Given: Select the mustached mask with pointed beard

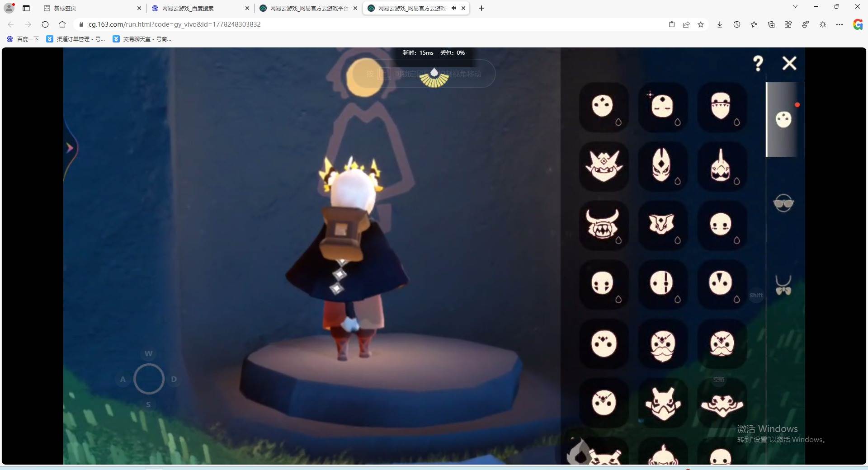Looking at the screenshot, I should 663,343.
